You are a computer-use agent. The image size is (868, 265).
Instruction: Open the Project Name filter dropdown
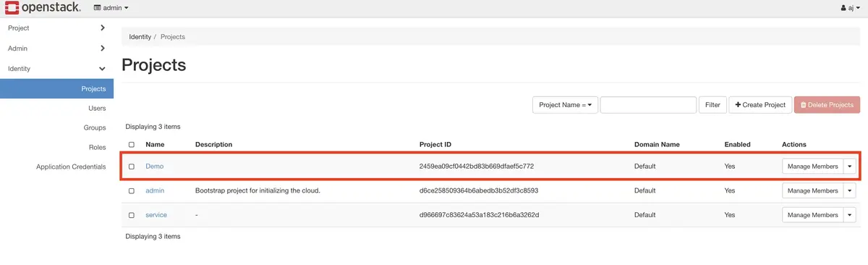click(x=565, y=105)
